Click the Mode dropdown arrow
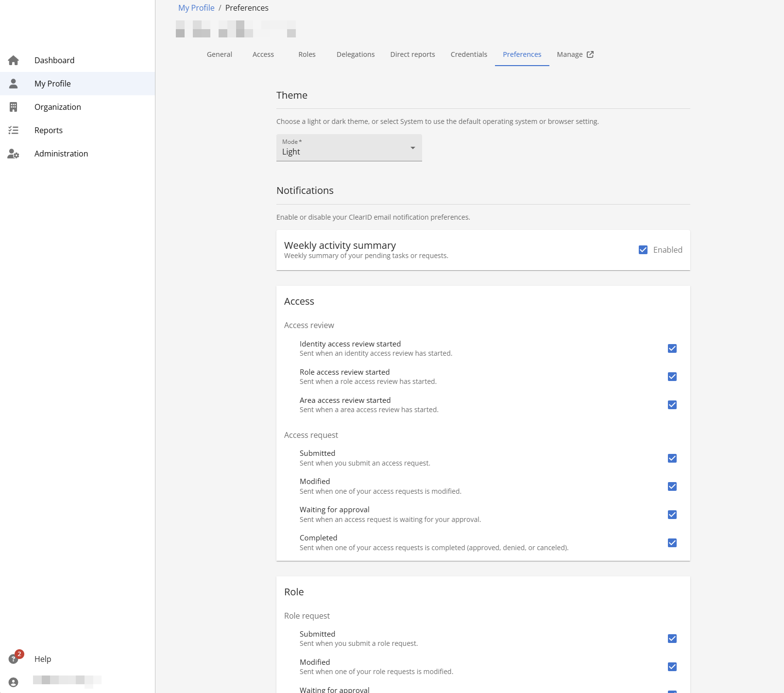784x693 pixels. [x=412, y=148]
